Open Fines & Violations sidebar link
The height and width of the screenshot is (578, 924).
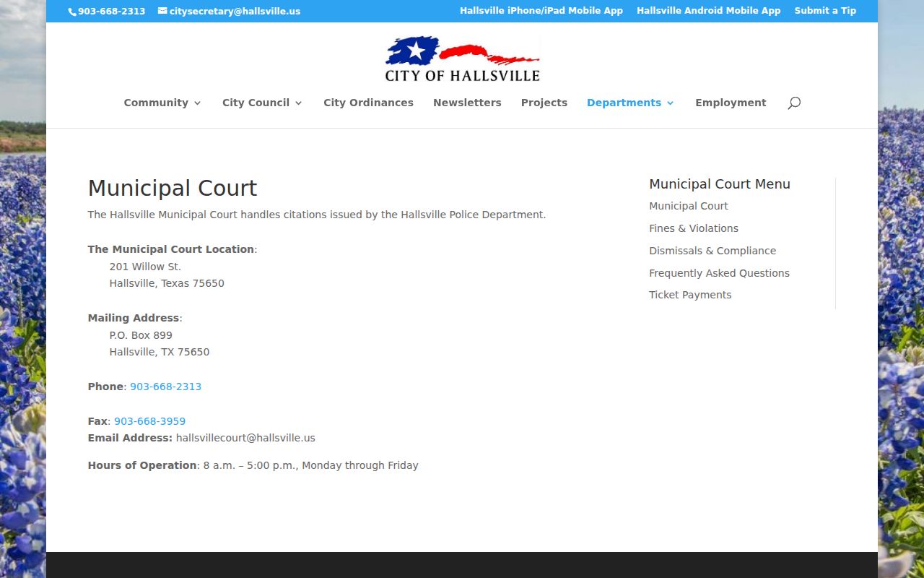tap(694, 228)
